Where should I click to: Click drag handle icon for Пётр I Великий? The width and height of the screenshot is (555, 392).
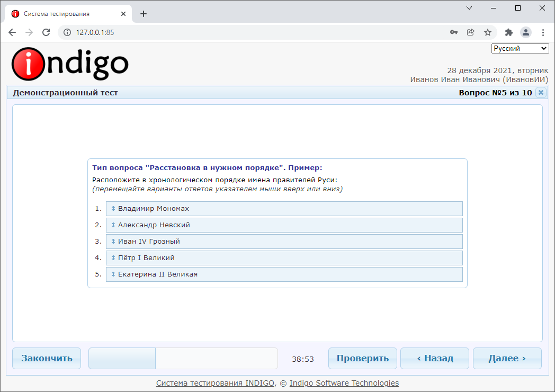click(x=113, y=258)
